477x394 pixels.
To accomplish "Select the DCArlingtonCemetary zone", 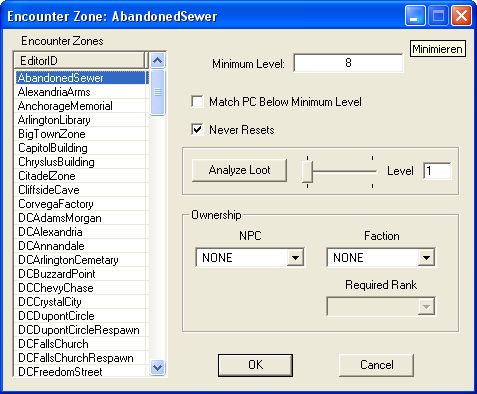I will (x=81, y=260).
